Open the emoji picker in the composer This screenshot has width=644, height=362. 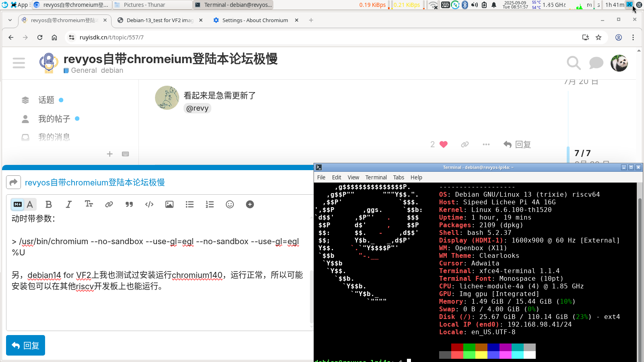pos(230,204)
